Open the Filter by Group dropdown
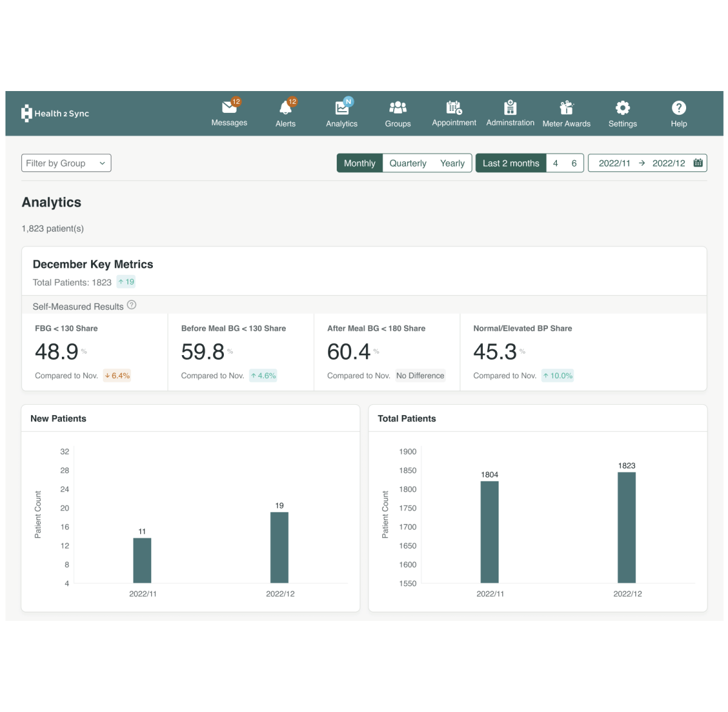Screen dimensions: 728x712 pyautogui.click(x=66, y=163)
